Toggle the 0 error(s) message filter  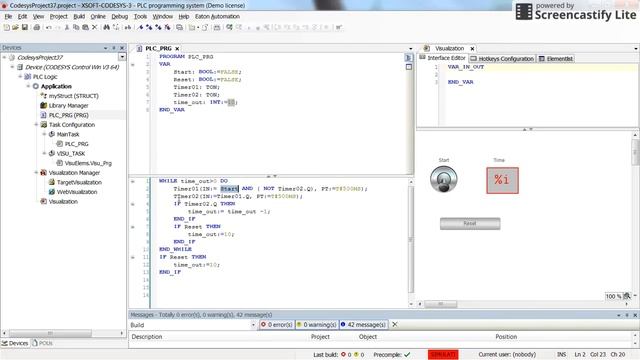277,324
